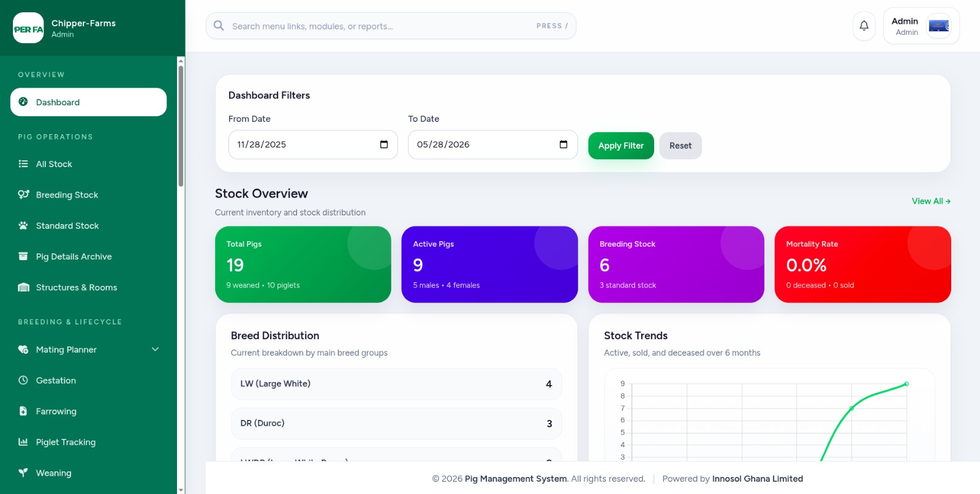Click the All Stock list icon
980x494 pixels.
(x=23, y=164)
